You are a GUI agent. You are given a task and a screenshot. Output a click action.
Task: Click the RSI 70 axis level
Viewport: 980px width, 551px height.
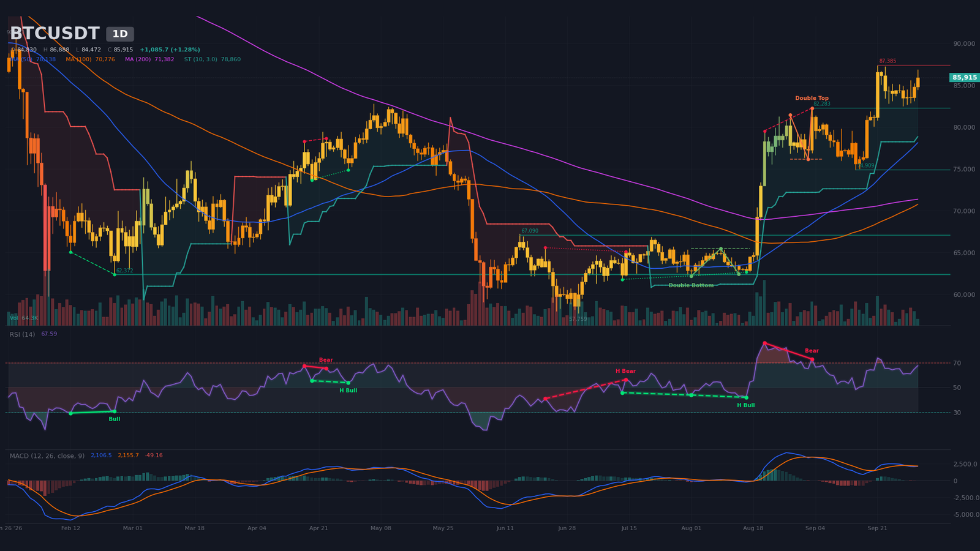[x=957, y=364]
